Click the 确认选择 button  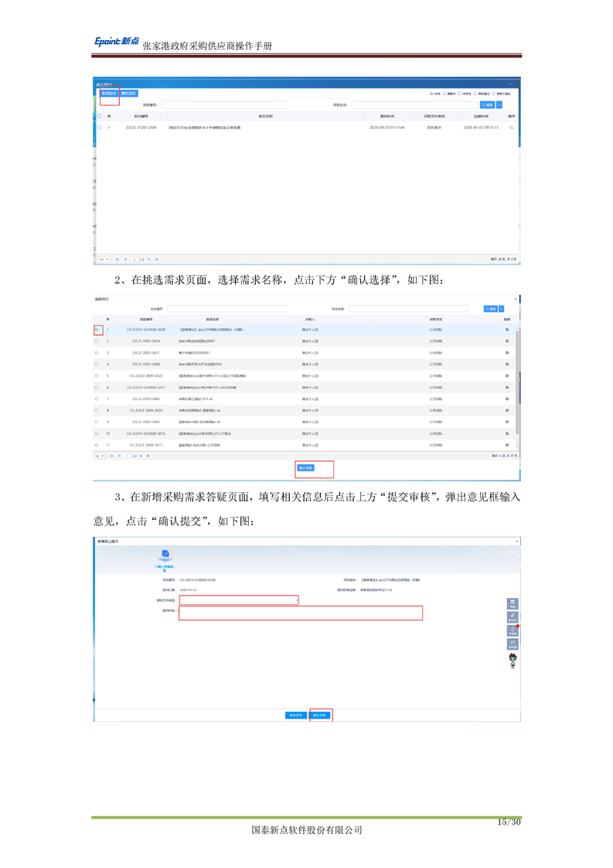(305, 468)
